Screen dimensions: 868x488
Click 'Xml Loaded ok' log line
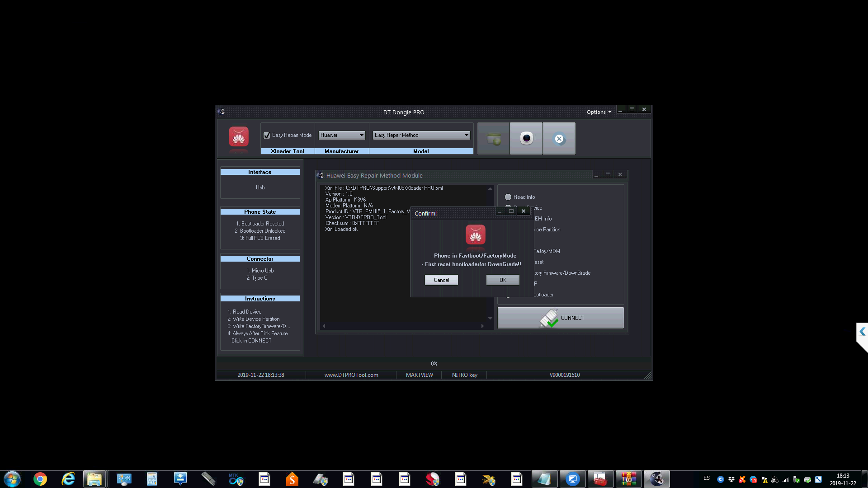tap(341, 229)
